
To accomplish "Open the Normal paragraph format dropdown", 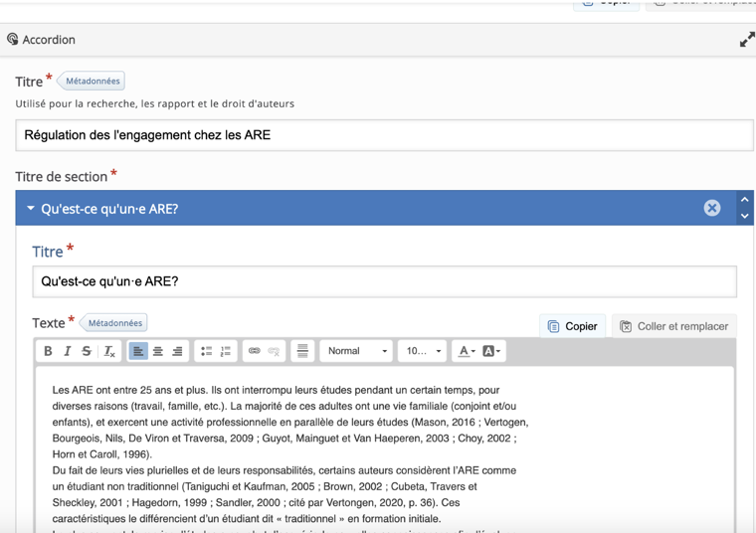I will point(357,351).
